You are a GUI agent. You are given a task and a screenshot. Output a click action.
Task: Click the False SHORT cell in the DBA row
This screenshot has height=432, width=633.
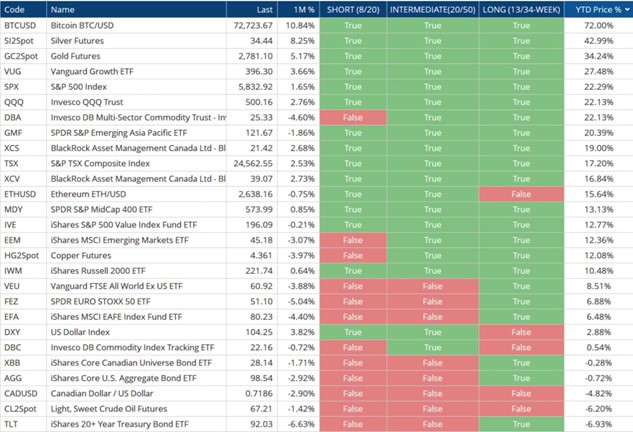tap(353, 117)
